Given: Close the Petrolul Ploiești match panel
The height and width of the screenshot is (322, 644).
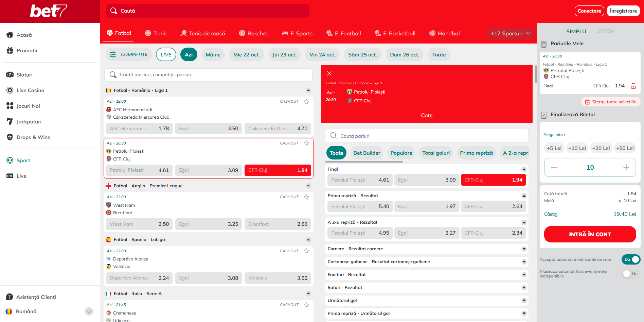Looking at the screenshot, I should 329,73.
